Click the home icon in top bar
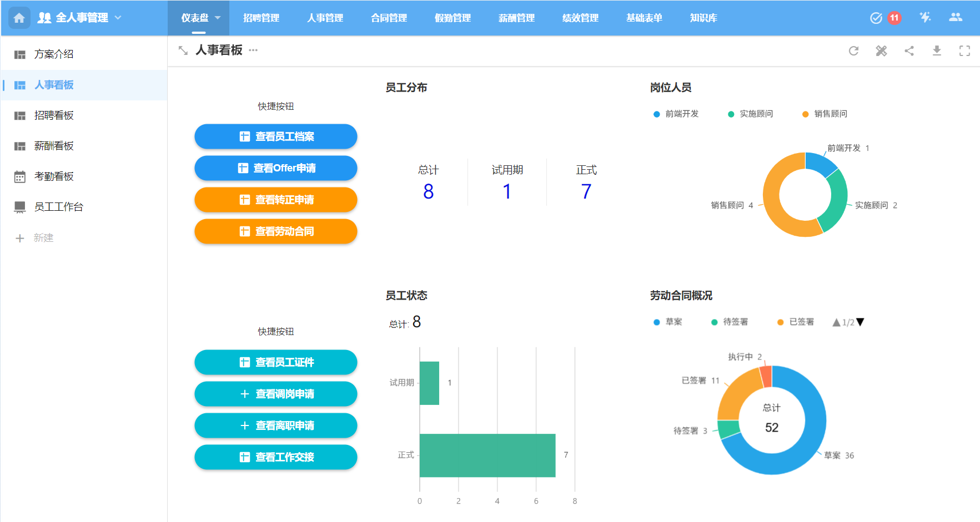980x522 pixels. [x=19, y=18]
